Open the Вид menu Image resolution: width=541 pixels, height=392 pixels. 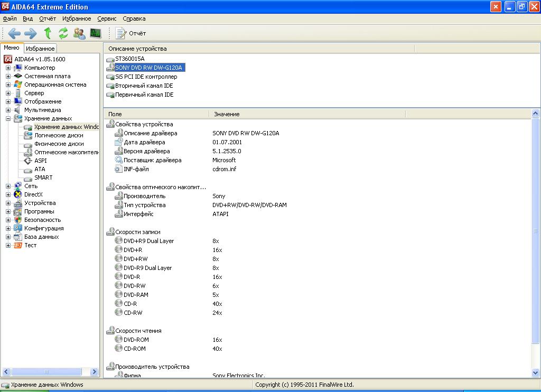(x=27, y=18)
